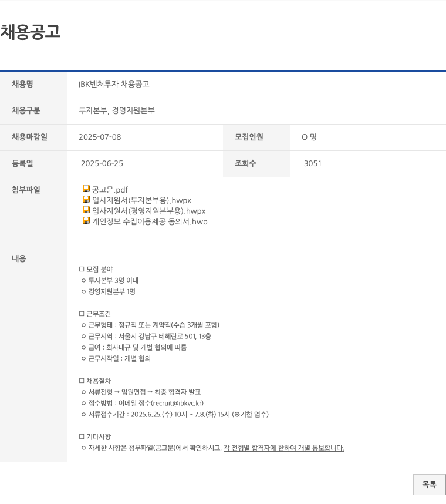Click the 근무지역 테헤란로 501 address line
Viewport: 446px width, 504px height.
147,336
